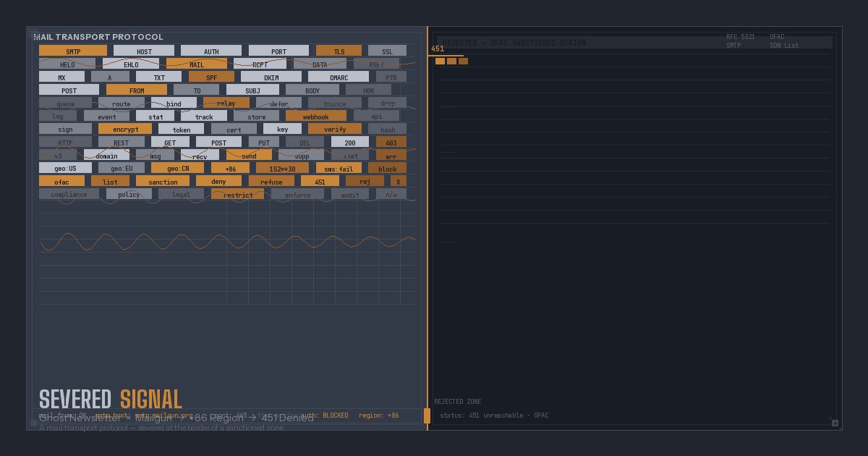Viewport: 868px width, 456px height.
Task: Toggle the verify tile
Action: (x=334, y=129)
